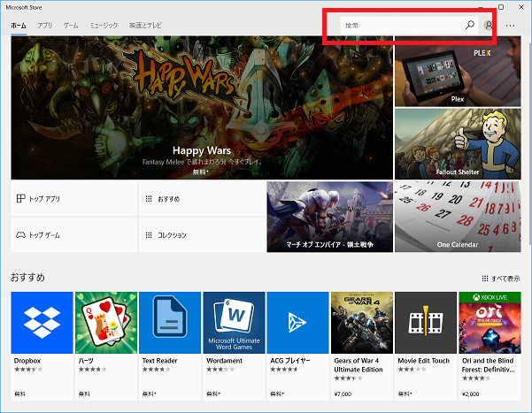Open the Happy Wars featured banner
Image resolution: width=532 pixels, height=413 pixels.
click(x=202, y=106)
